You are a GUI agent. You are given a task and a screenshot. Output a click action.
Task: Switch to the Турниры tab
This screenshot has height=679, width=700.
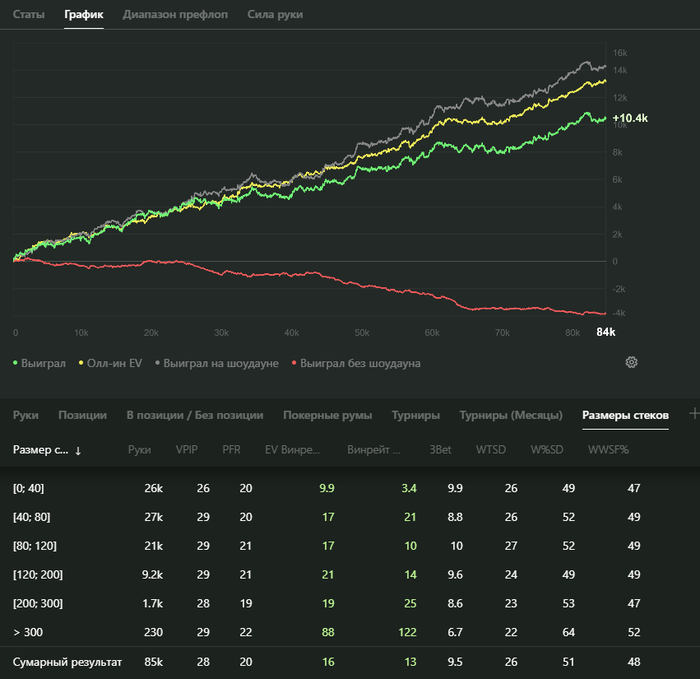pyautogui.click(x=416, y=415)
